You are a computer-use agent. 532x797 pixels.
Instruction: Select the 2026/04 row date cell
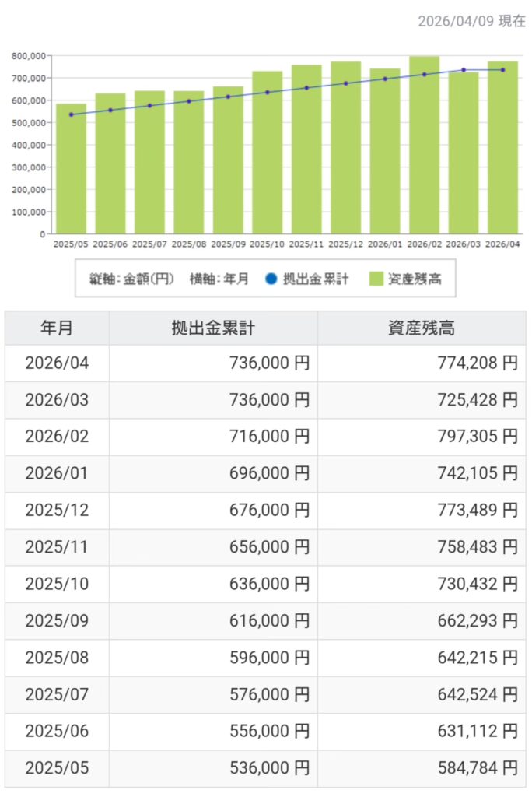57,363
